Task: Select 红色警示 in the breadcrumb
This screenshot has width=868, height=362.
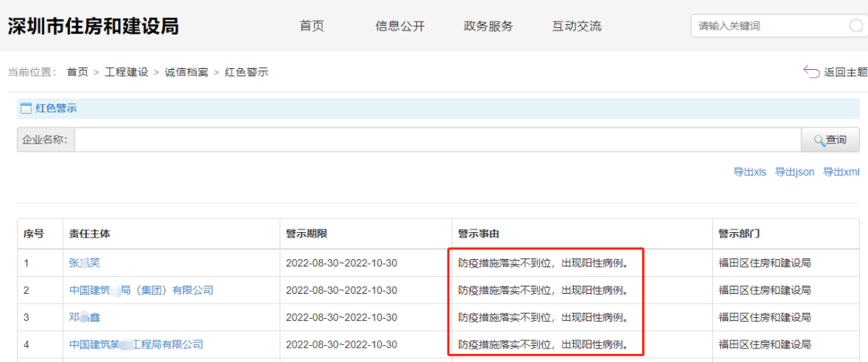Action: point(247,72)
